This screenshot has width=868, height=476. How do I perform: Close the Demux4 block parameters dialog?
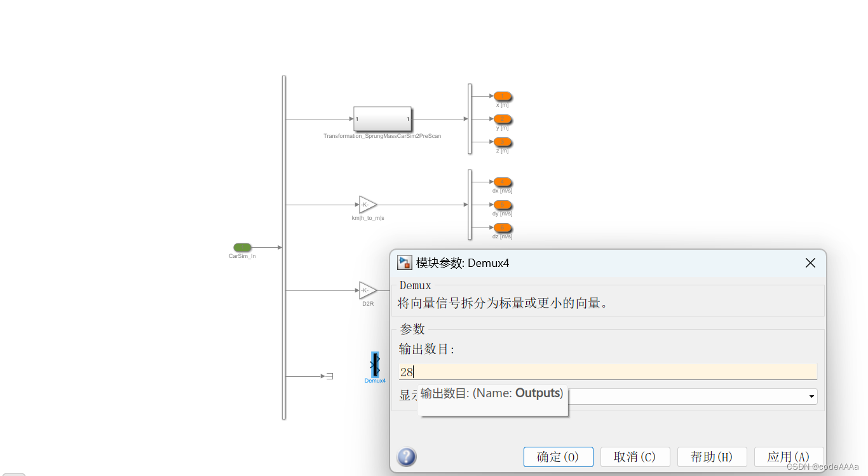[x=810, y=263]
